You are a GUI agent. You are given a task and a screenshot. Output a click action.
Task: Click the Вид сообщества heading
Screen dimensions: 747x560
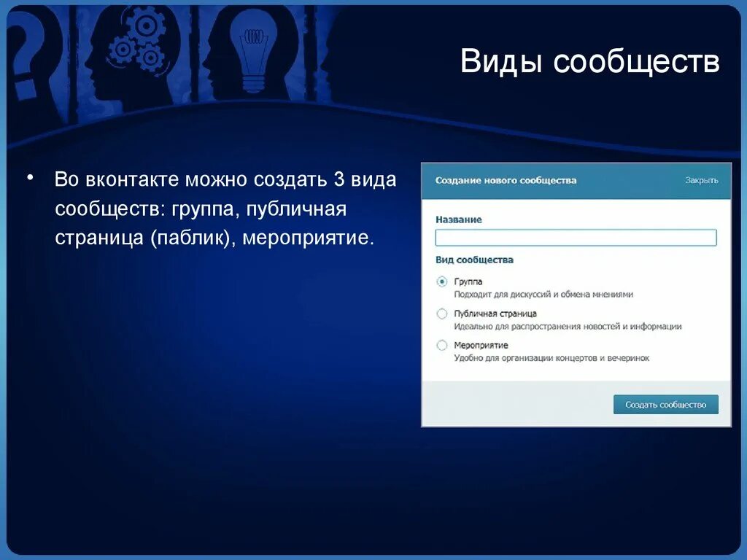pos(474,260)
